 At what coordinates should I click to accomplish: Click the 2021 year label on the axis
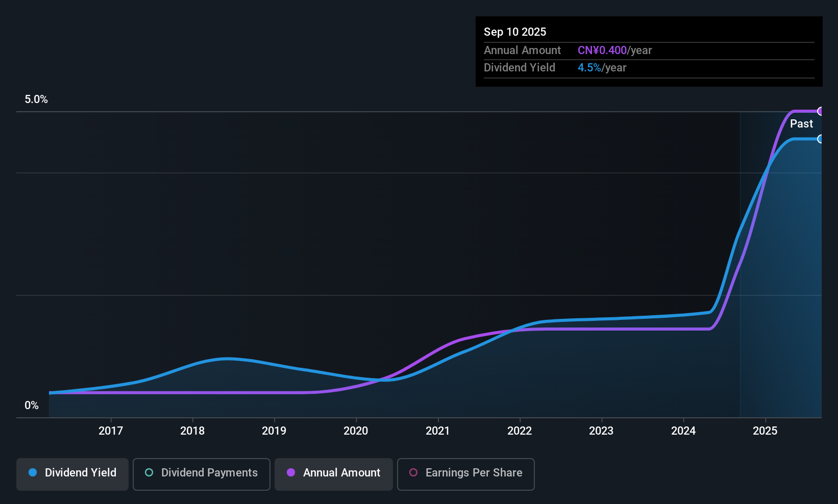(437, 431)
